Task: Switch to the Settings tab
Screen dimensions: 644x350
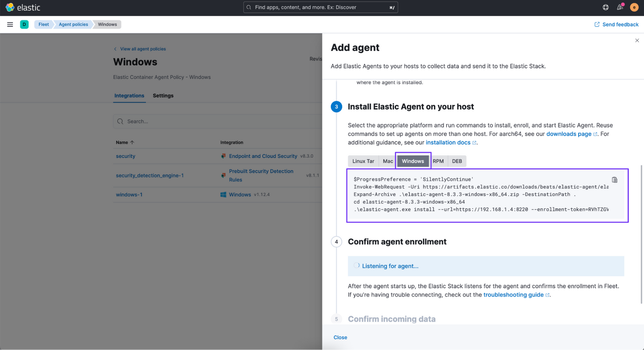Action: click(x=163, y=96)
